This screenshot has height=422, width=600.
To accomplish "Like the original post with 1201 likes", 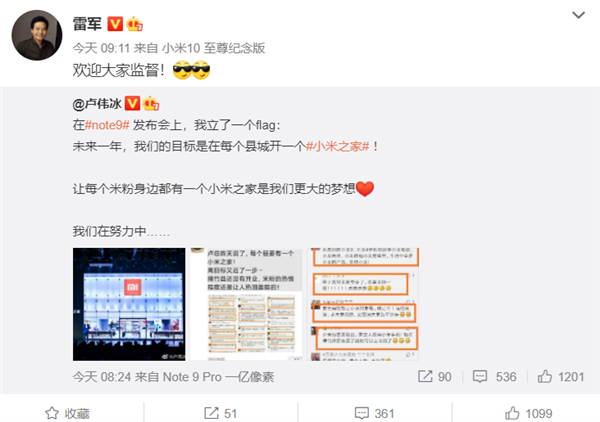I will (x=561, y=377).
